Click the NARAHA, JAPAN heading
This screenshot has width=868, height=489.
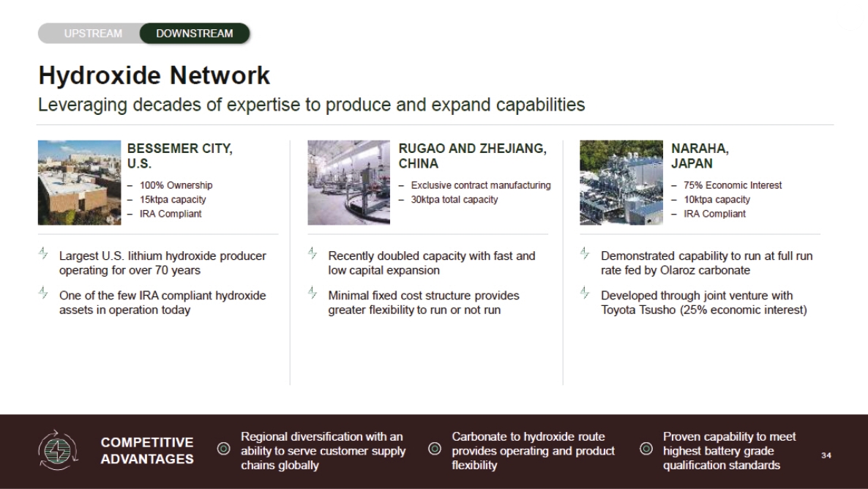coord(700,156)
